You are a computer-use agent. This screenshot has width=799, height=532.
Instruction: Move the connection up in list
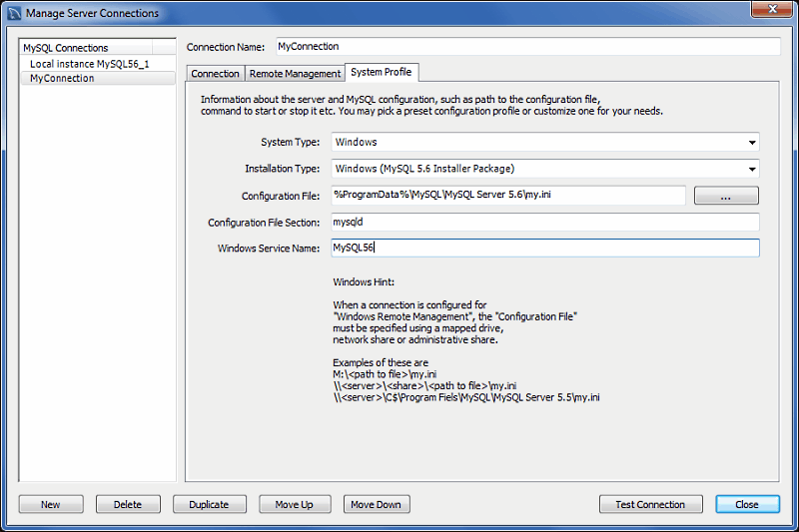(295, 504)
